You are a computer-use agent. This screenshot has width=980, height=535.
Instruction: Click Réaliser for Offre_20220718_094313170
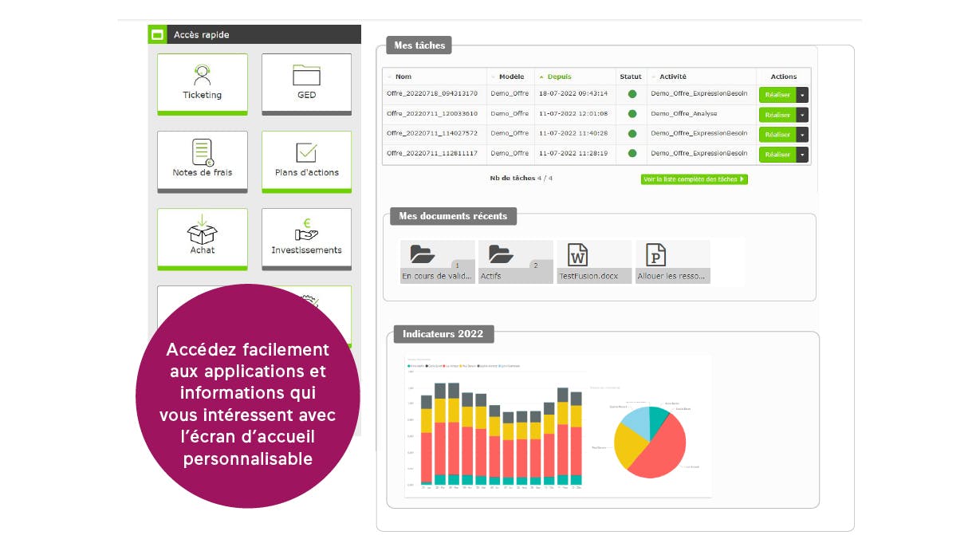[x=777, y=94]
